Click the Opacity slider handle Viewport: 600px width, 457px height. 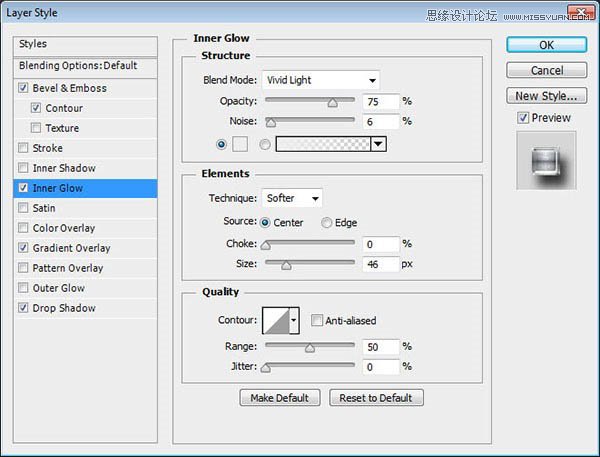[x=333, y=103]
